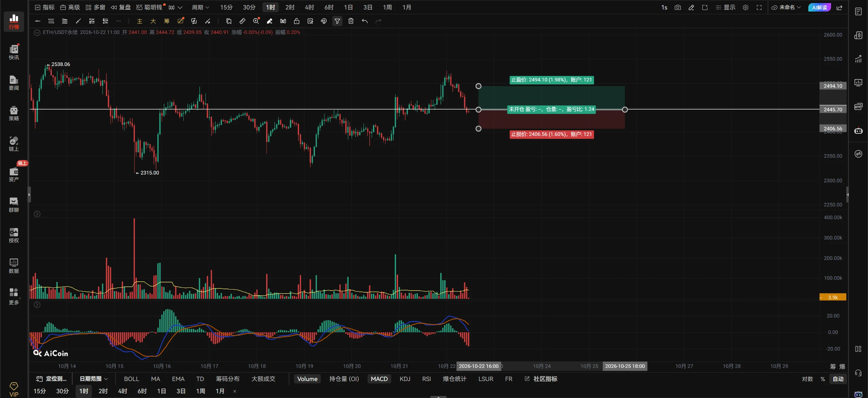Viewport: 868px width, 398px height.
Task: Click the 复盘 replay button
Action: point(121,7)
